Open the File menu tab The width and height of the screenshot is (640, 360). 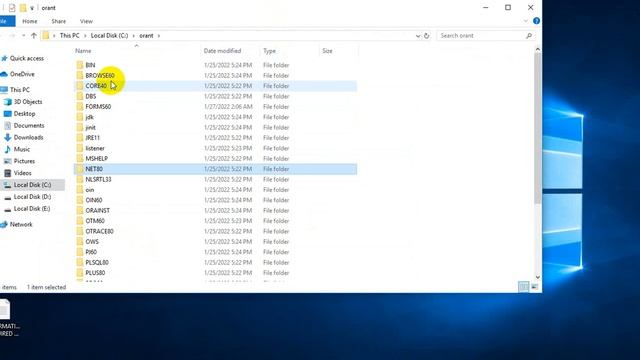point(6,21)
